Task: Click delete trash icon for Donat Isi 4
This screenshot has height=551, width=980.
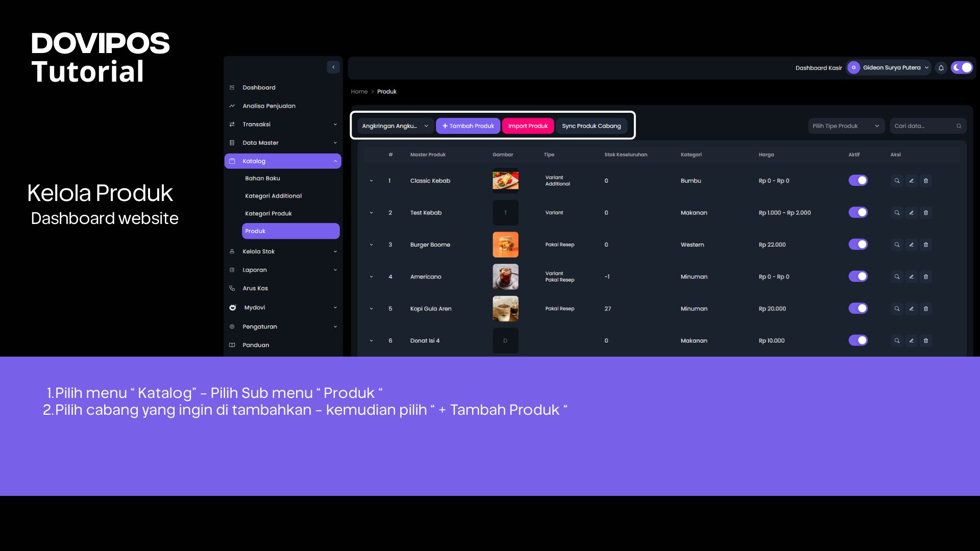Action: 926,341
